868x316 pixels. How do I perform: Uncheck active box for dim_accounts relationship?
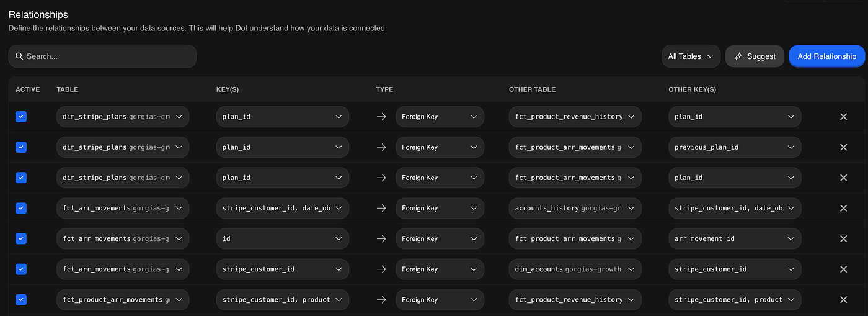pyautogui.click(x=21, y=269)
